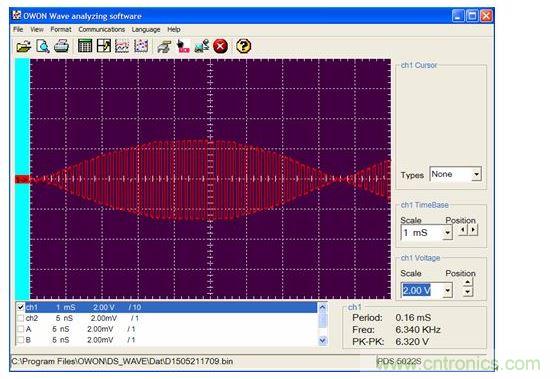
Task: Select the line waveform display icon
Action: (x=122, y=46)
